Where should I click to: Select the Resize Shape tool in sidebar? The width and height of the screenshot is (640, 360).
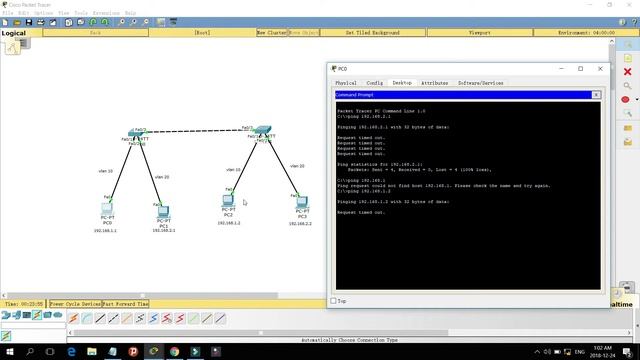[x=627, y=113]
